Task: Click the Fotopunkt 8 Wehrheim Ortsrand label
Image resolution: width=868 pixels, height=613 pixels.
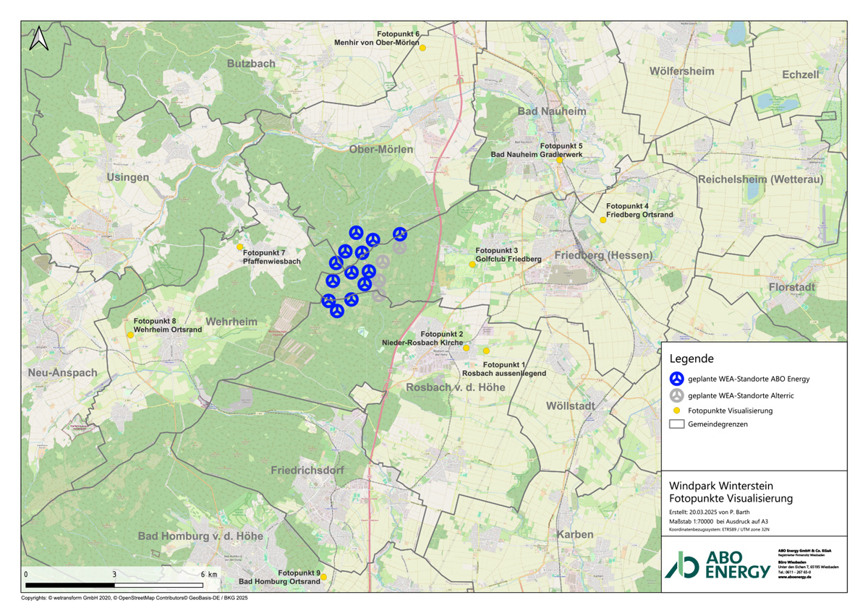Action: (168, 325)
